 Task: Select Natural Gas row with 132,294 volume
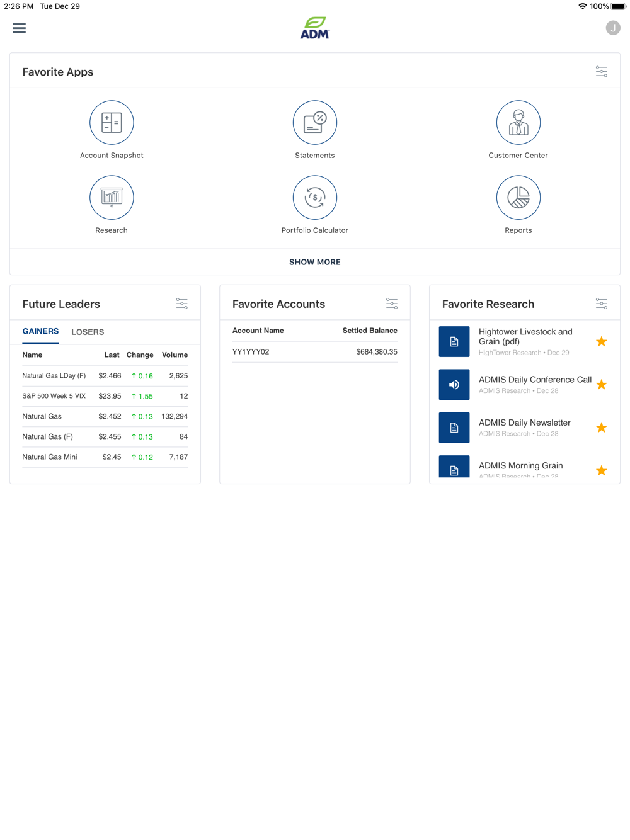tap(105, 416)
